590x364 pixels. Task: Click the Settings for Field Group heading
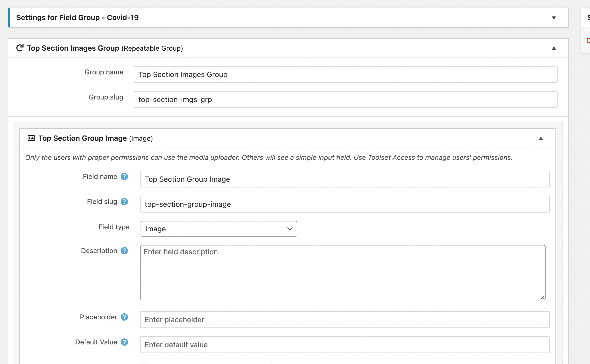[77, 17]
